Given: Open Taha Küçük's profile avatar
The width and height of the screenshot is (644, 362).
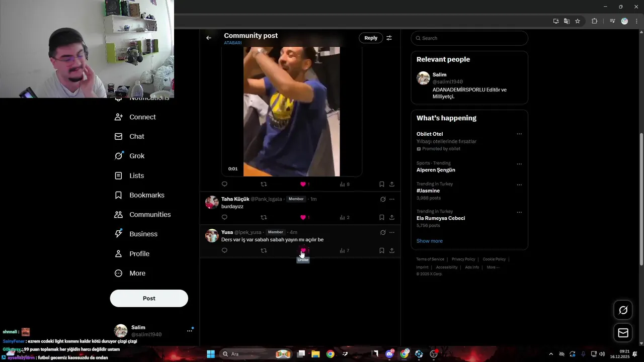Looking at the screenshot, I should (212, 202).
